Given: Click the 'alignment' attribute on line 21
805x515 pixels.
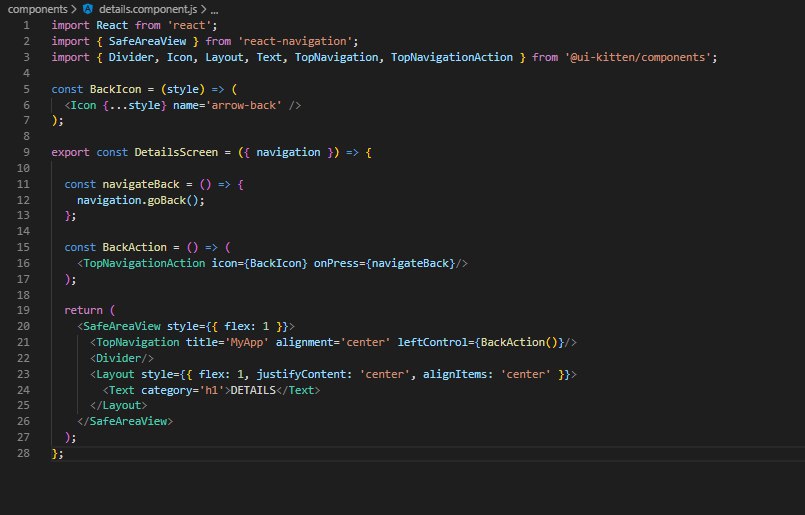Looking at the screenshot, I should 304,342.
